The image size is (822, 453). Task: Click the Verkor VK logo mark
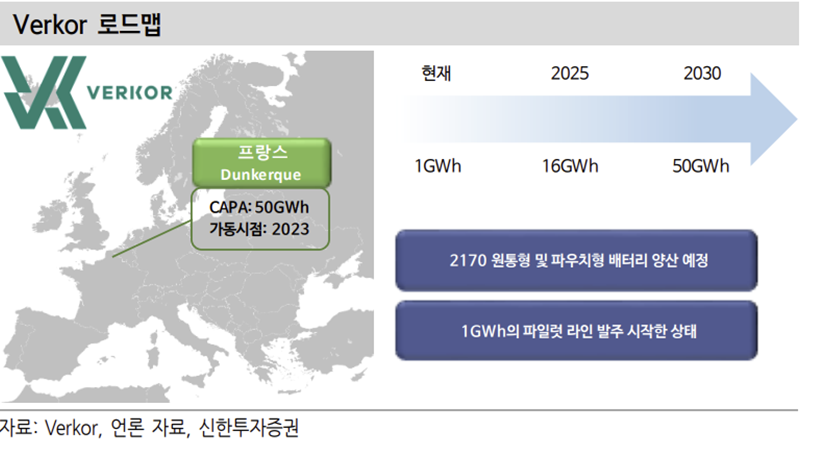[45, 92]
